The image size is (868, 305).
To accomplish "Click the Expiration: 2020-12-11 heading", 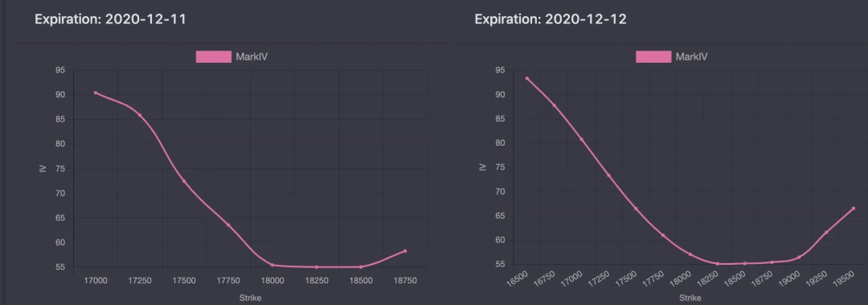I will 111,19.
